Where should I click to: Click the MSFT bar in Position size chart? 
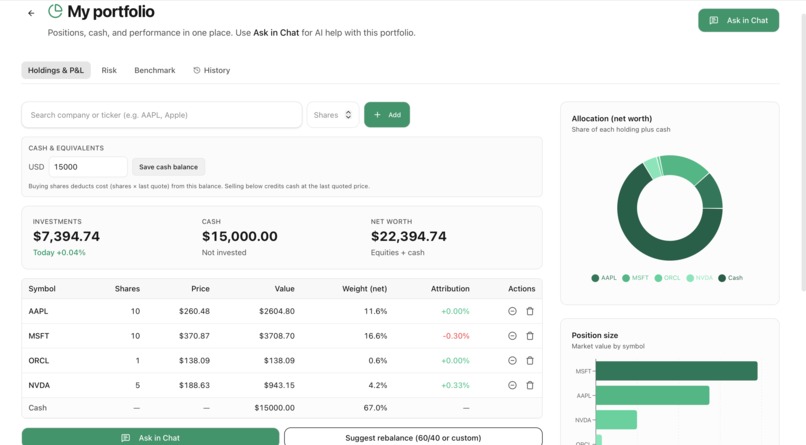pos(676,370)
